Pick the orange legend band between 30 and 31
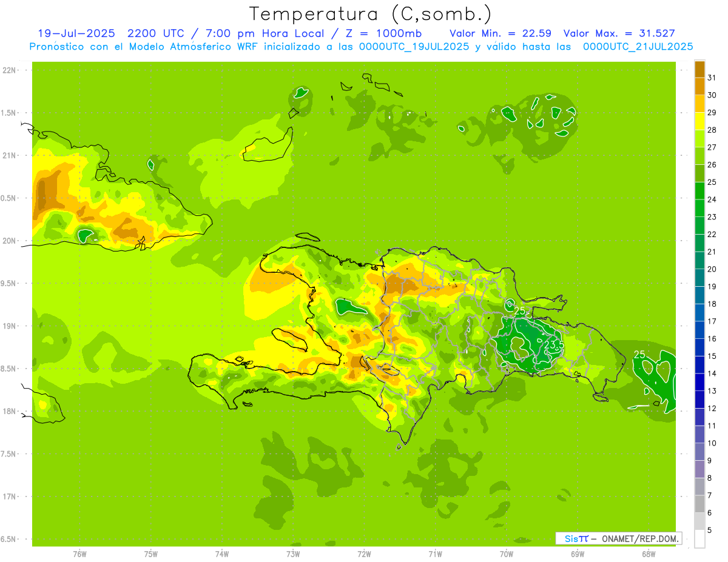This screenshot has height=562, width=728. pos(700,86)
